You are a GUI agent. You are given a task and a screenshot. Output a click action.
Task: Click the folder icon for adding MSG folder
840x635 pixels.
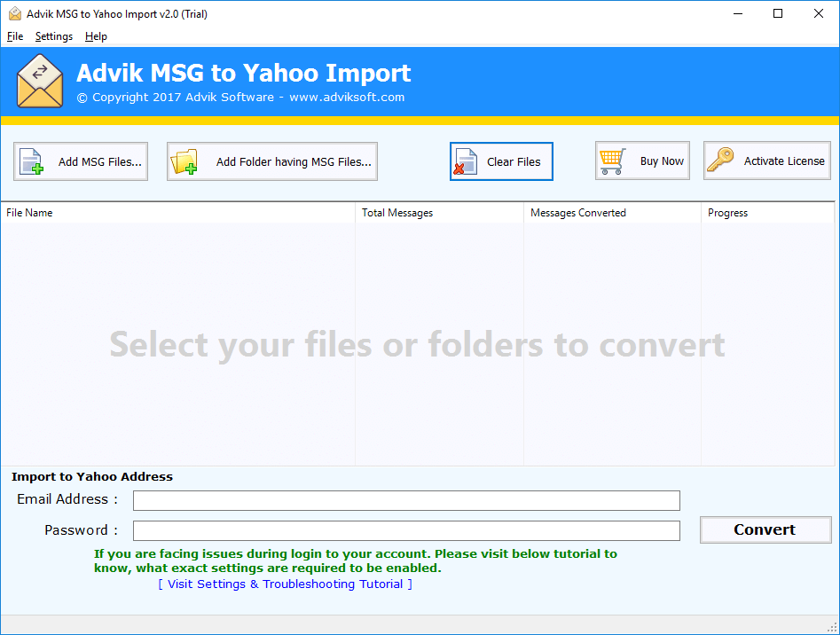[184, 161]
